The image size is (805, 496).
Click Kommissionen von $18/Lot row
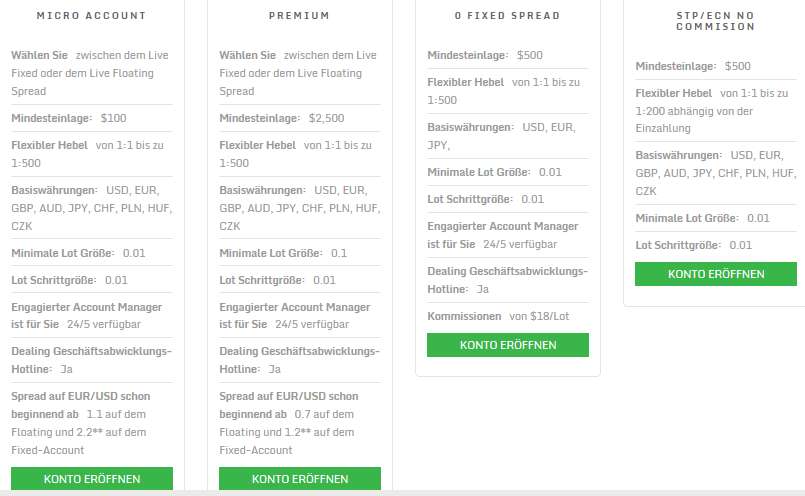pos(508,316)
